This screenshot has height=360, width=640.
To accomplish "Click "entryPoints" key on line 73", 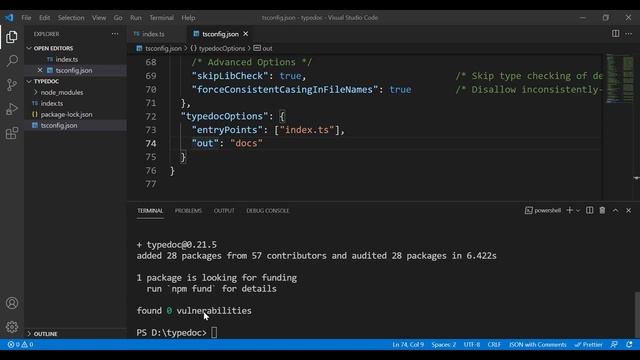I will point(227,130).
